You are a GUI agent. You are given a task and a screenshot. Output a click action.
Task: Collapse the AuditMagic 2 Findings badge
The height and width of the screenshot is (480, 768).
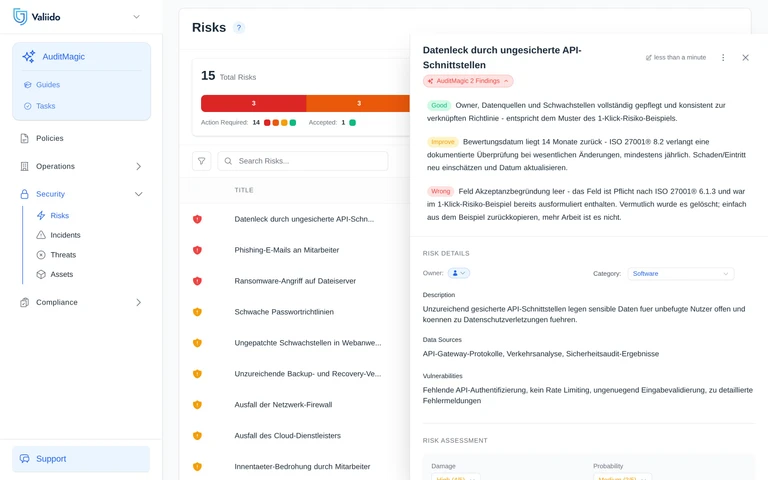pos(468,81)
